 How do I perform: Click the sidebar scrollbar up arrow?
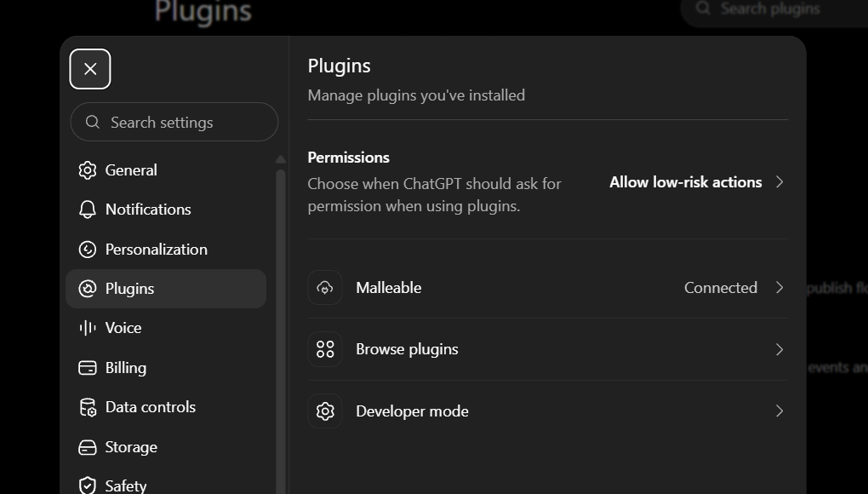click(x=281, y=159)
